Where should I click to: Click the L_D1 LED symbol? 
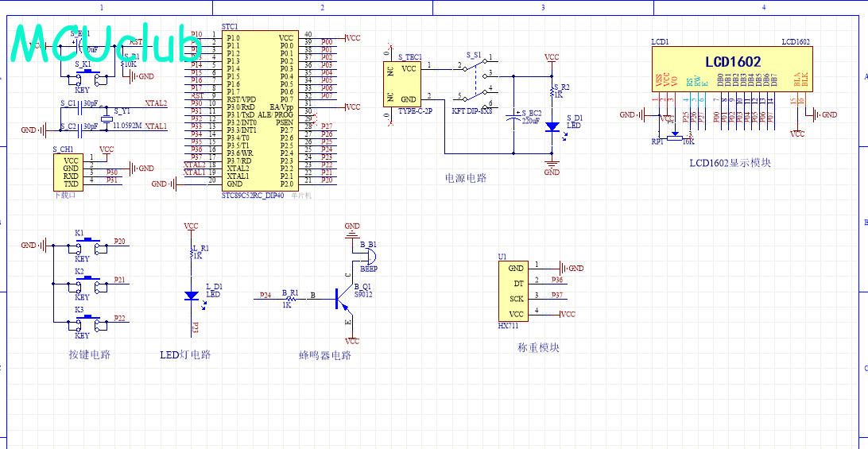[x=191, y=296]
